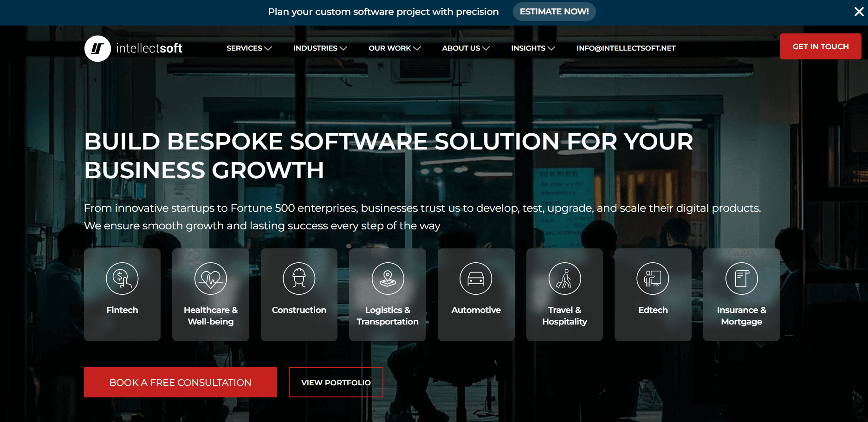The width and height of the screenshot is (868, 422).
Task: Open the info@intellectsoft.net email link
Action: (x=626, y=48)
